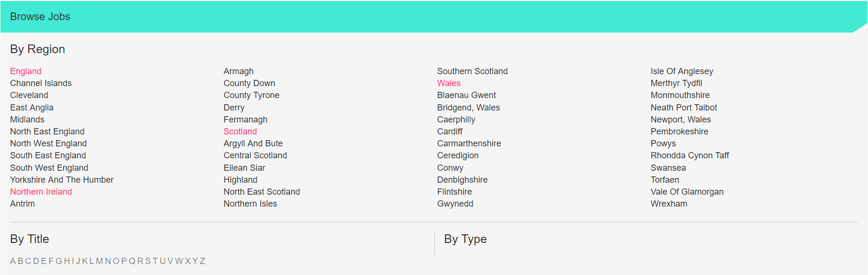Select Isle Of Anglesey region
Screen dimensions: 868x275
click(x=682, y=71)
